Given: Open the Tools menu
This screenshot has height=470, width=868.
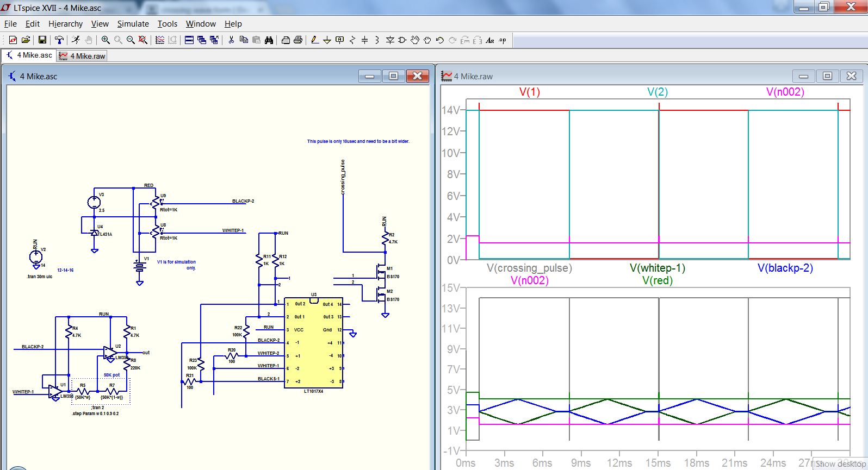Looking at the screenshot, I should [x=168, y=24].
